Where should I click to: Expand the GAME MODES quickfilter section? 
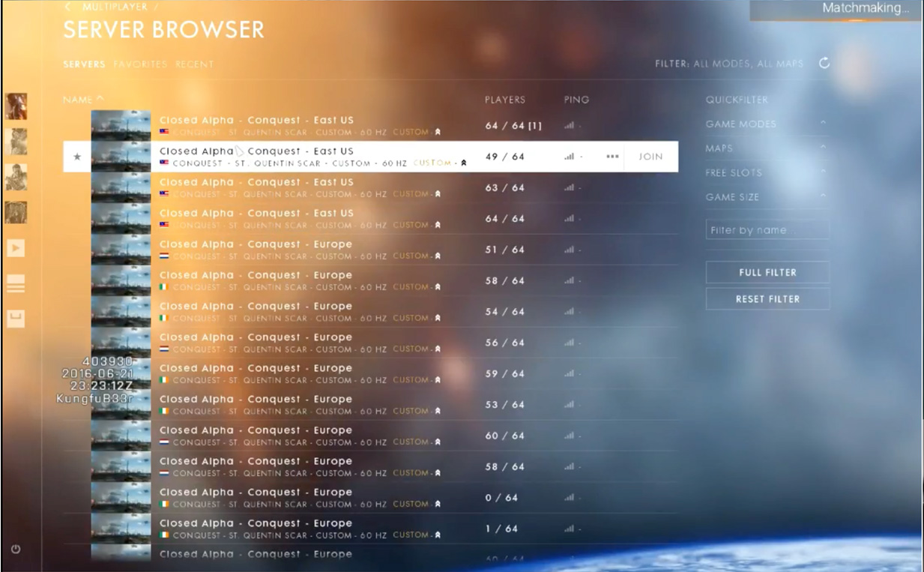(766, 124)
